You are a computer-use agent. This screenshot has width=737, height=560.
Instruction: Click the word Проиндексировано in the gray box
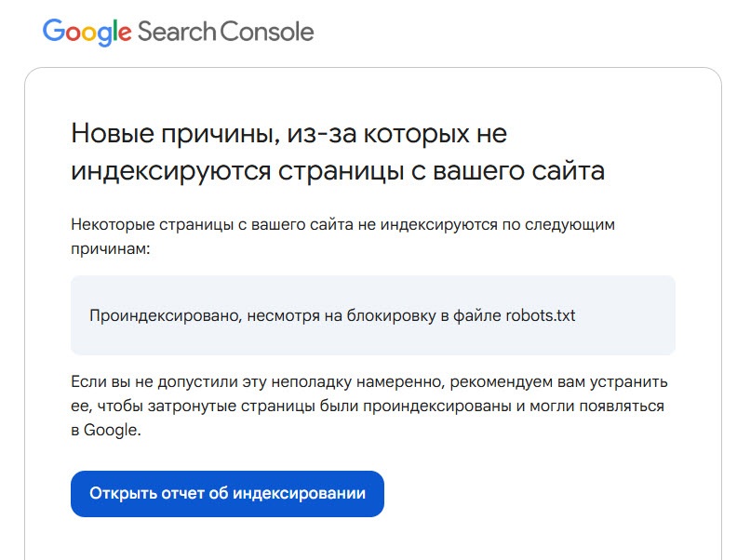[166, 315]
